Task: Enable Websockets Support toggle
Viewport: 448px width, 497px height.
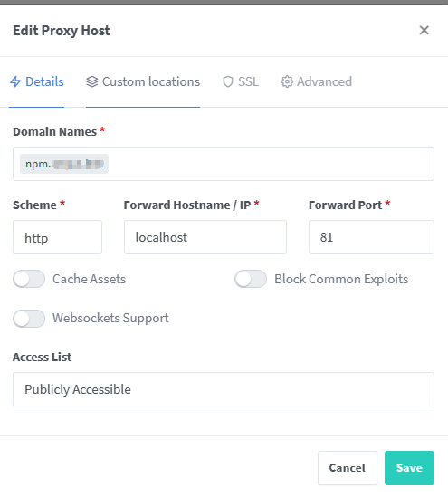Action: coord(29,319)
